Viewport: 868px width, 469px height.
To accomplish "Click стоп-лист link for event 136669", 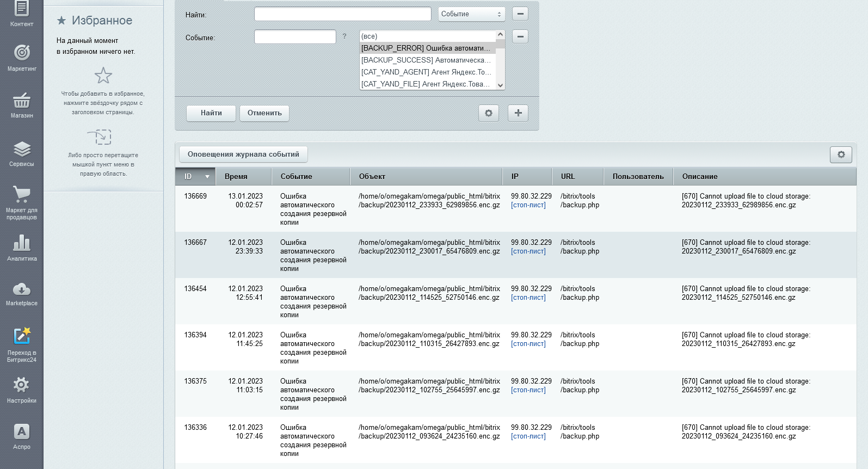I will tap(528, 205).
